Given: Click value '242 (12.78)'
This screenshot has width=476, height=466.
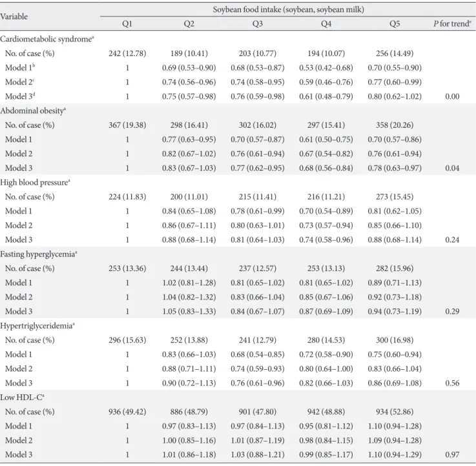Looking at the screenshot, I should click(127, 54).
